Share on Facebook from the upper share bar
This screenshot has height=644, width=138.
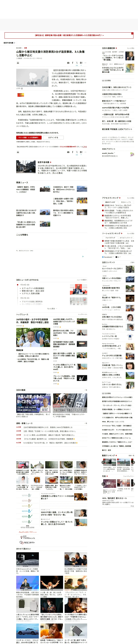[x=73, y=63]
